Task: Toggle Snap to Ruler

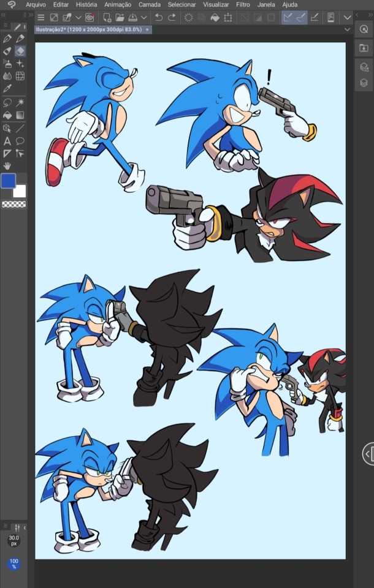Action: point(288,17)
